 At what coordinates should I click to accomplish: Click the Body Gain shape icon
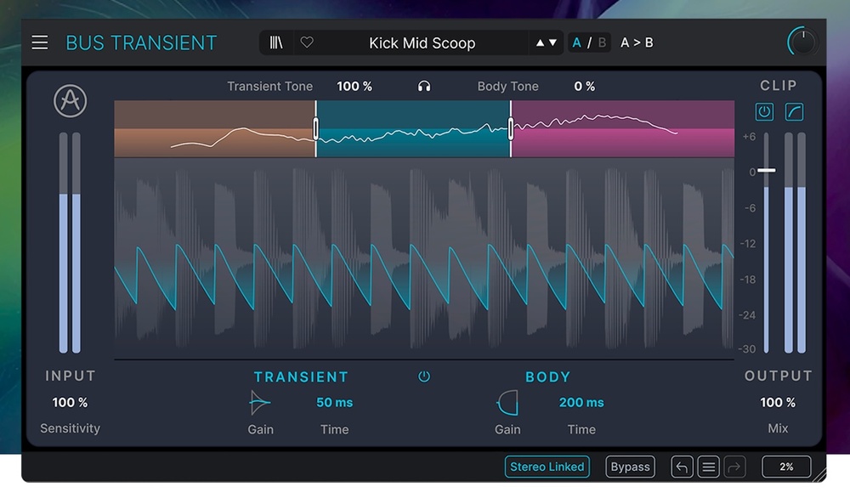pyautogui.click(x=507, y=403)
